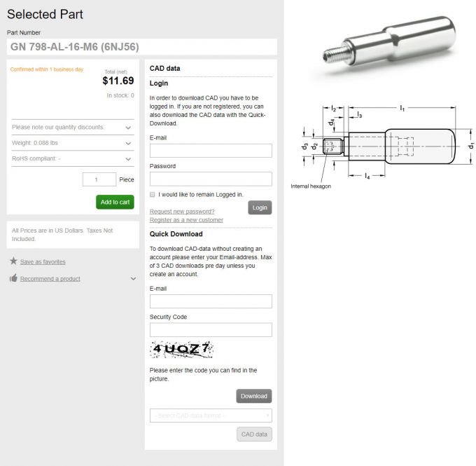
Task: Click the Download button
Action: 253,396
